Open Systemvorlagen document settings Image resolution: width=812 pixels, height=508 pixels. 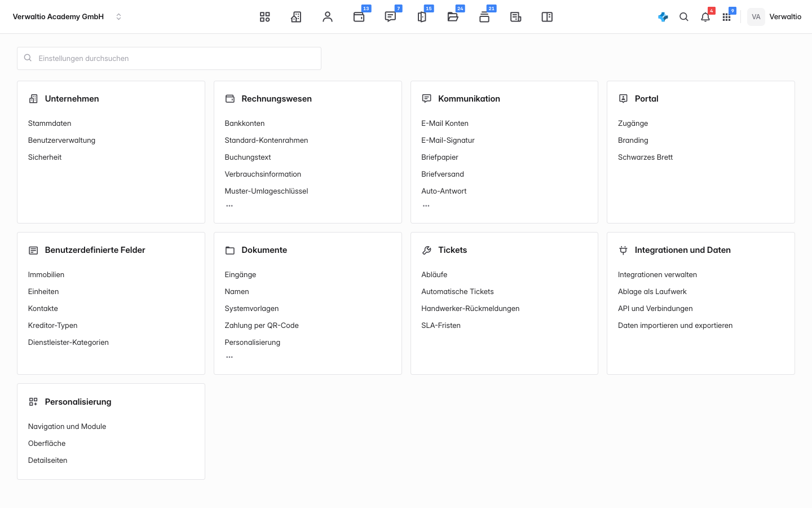252,309
